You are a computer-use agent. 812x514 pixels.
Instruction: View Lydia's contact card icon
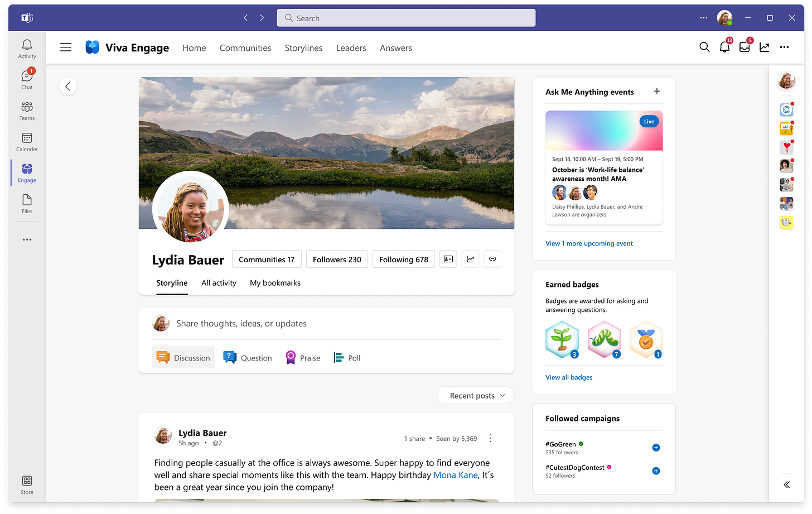coord(448,258)
